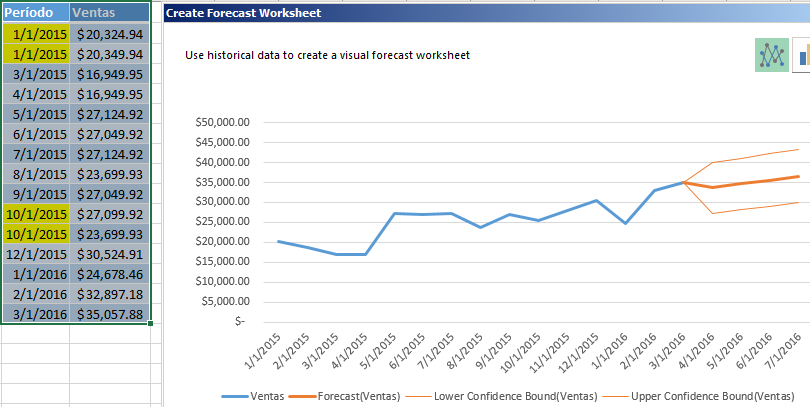Select the 12/1/2015 date cell

tap(35, 254)
